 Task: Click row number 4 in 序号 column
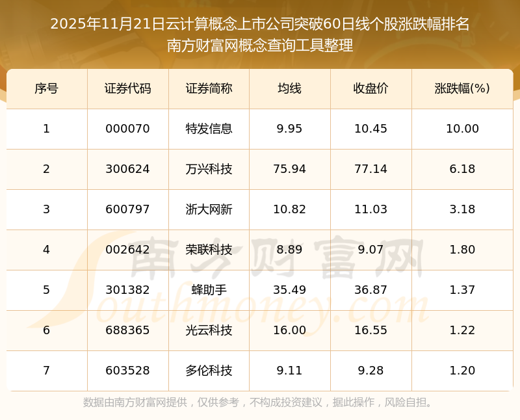pyautogui.click(x=46, y=250)
